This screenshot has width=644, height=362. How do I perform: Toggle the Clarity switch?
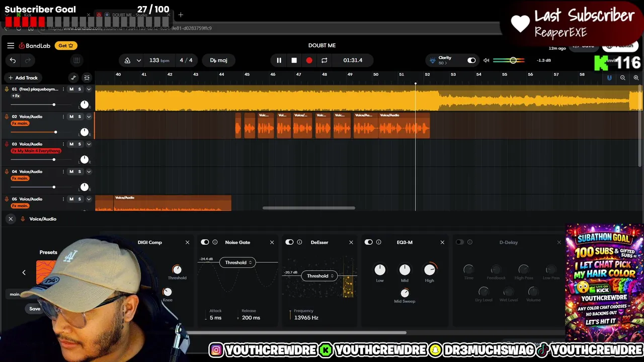[471, 60]
